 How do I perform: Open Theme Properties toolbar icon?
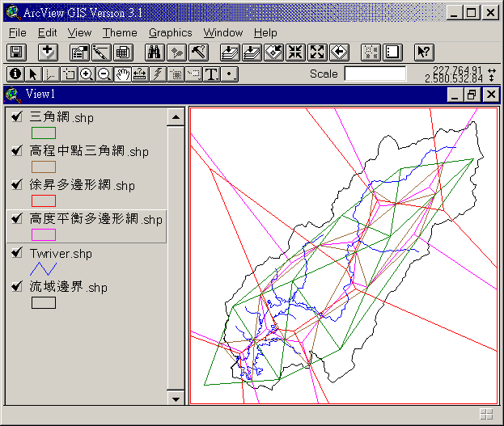tap(79, 53)
